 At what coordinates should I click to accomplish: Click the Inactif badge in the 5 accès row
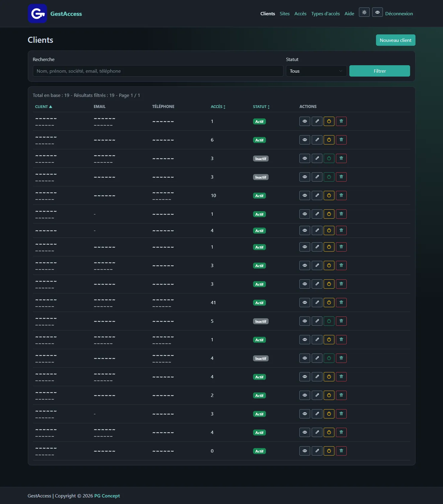tap(261, 321)
